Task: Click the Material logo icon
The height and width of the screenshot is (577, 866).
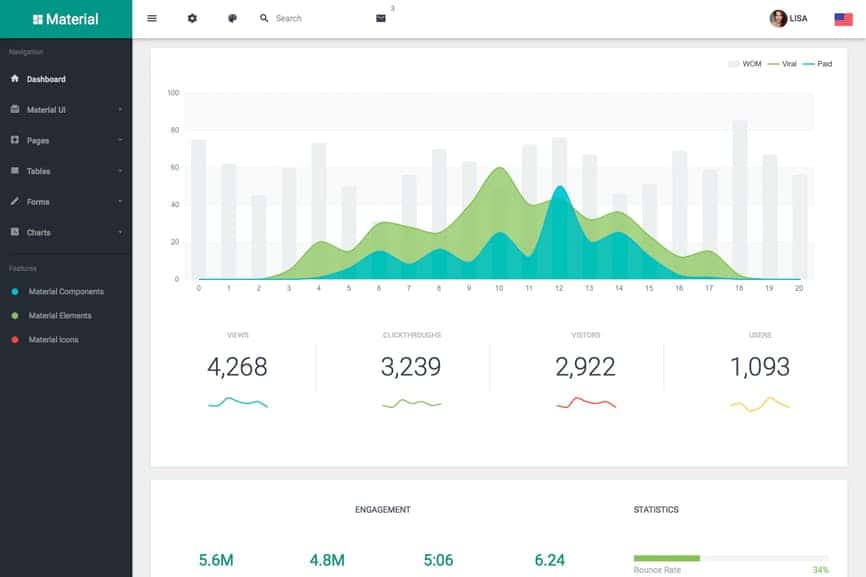Action: tap(38, 19)
